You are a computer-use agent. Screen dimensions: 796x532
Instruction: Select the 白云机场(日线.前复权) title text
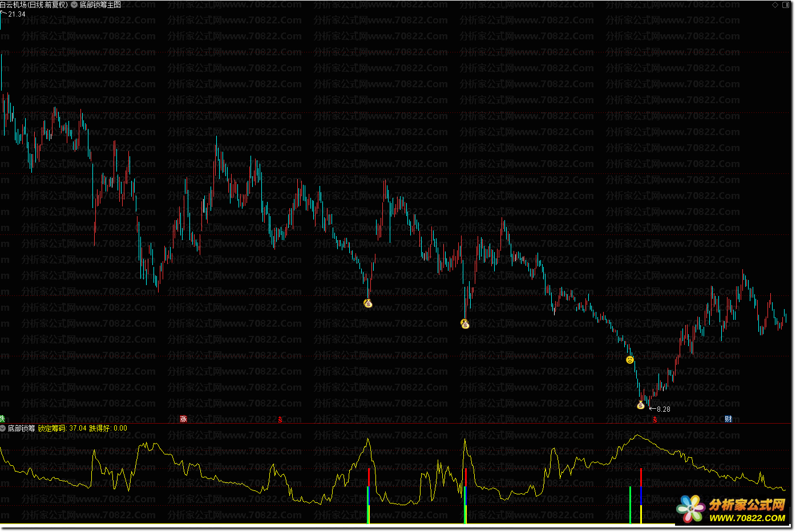[34, 5]
